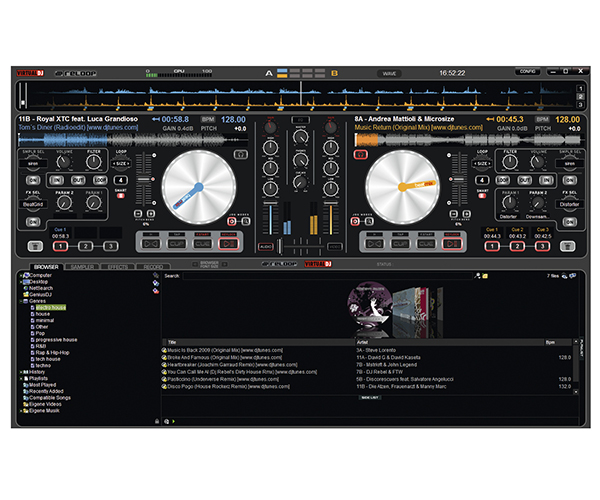This screenshot has height=500, width=600.
Task: Trigger hot cue 3 on the left deck
Action: [111, 246]
